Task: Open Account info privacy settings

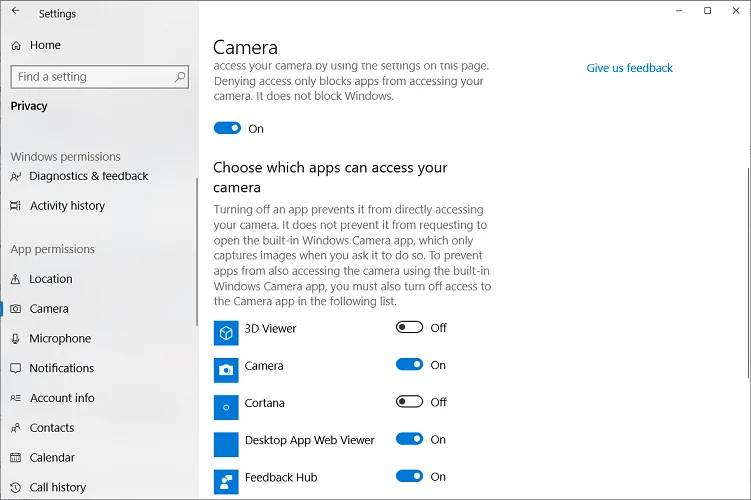Action: coord(62,398)
